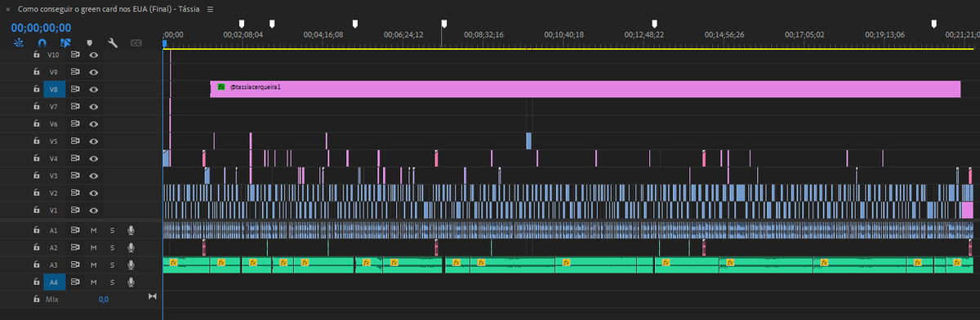Hide track V2 with eye toggle

[x=94, y=193]
